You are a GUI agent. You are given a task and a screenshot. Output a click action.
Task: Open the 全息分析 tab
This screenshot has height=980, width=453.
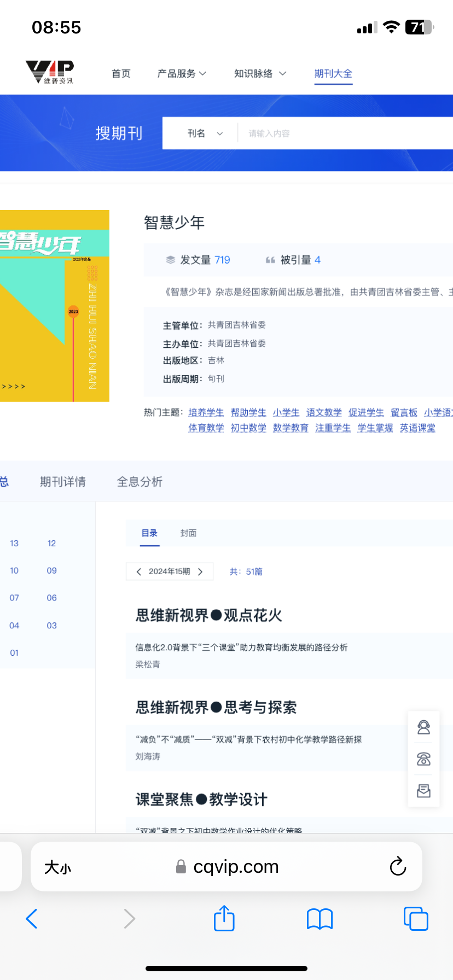tap(140, 482)
